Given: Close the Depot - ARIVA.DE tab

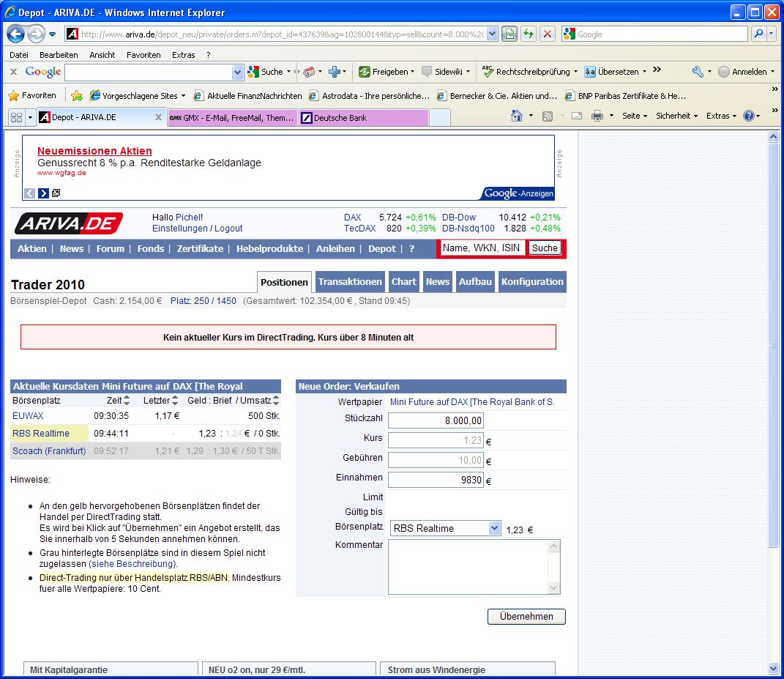Looking at the screenshot, I should pyautogui.click(x=158, y=117).
